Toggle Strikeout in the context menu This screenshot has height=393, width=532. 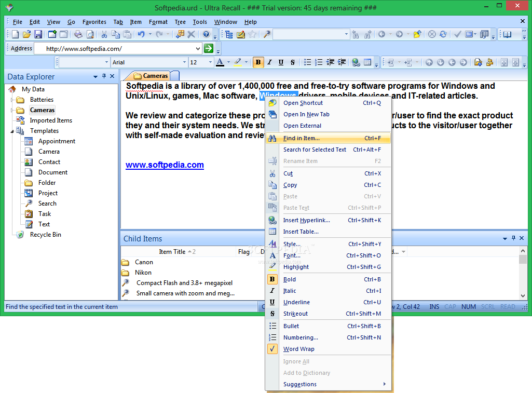click(x=329, y=314)
